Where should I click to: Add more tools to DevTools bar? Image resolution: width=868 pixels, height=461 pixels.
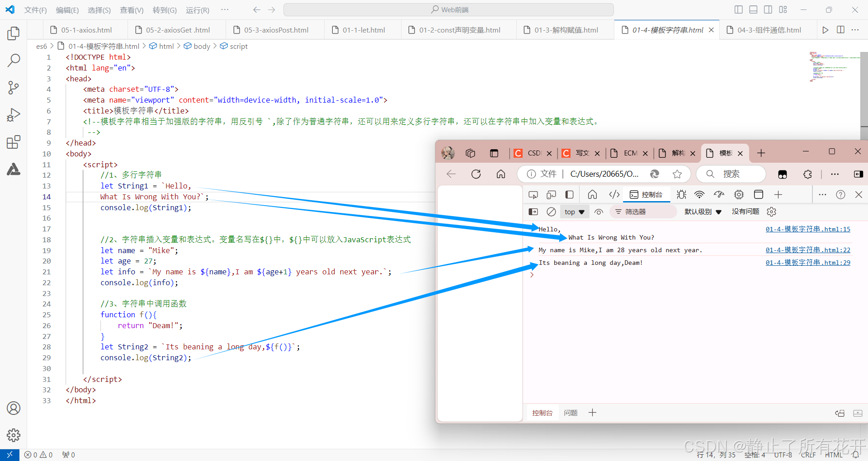click(x=778, y=194)
